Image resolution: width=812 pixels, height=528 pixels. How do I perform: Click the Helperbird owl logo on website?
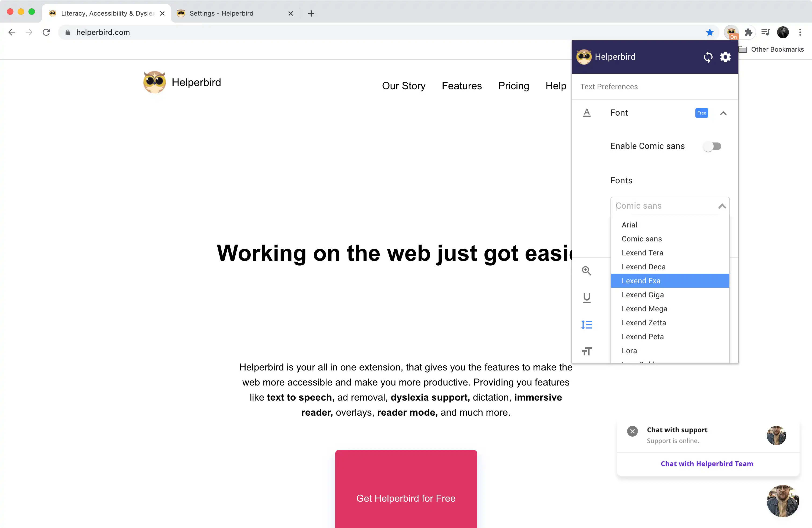[155, 82]
